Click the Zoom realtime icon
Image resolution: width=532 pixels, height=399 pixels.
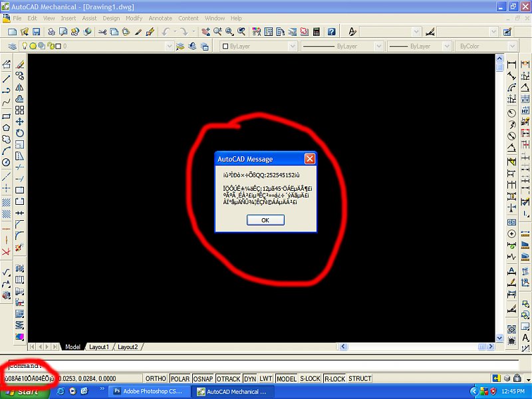217,32
